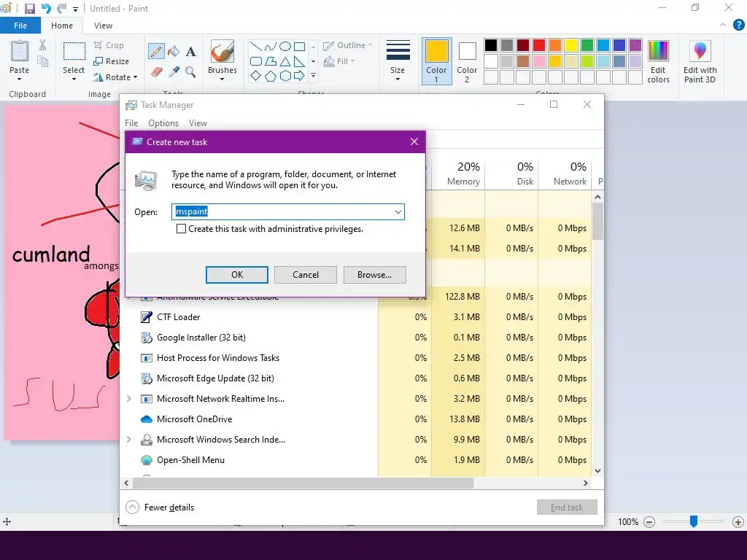Image resolution: width=747 pixels, height=560 pixels.
Task: Enable administrative privileges checkbox
Action: (x=181, y=228)
